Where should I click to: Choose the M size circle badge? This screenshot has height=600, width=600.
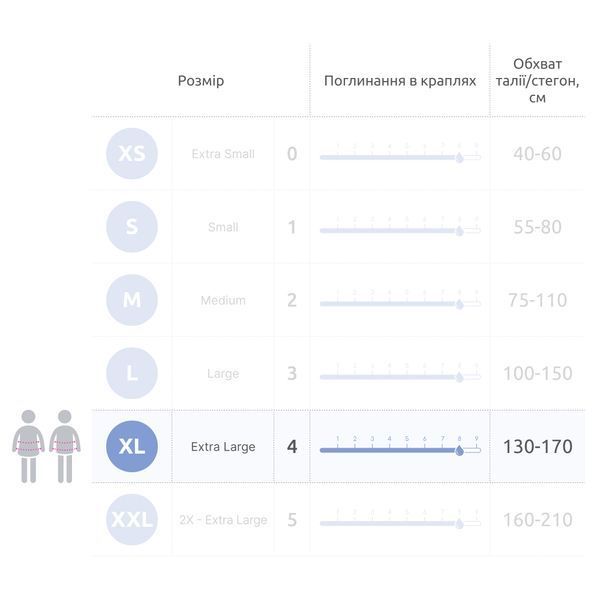click(132, 300)
